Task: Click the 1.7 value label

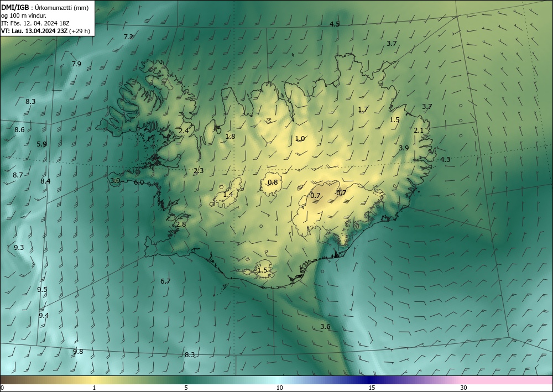Action: pyautogui.click(x=363, y=109)
